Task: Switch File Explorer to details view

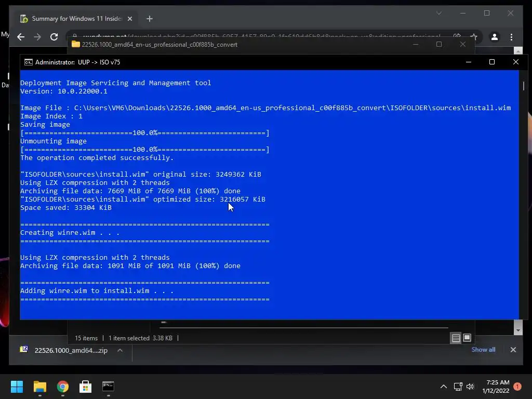Action: pos(456,338)
